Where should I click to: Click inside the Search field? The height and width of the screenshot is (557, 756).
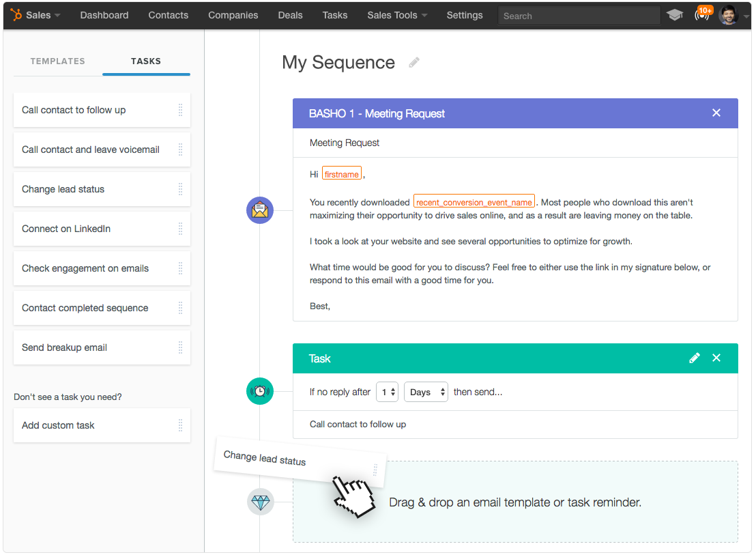point(579,15)
